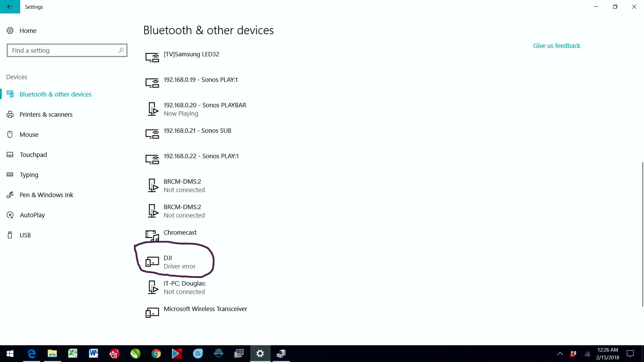Viewport: 644px width, 362px height.
Task: Open Excel from taskbar
Action: pos(73,354)
